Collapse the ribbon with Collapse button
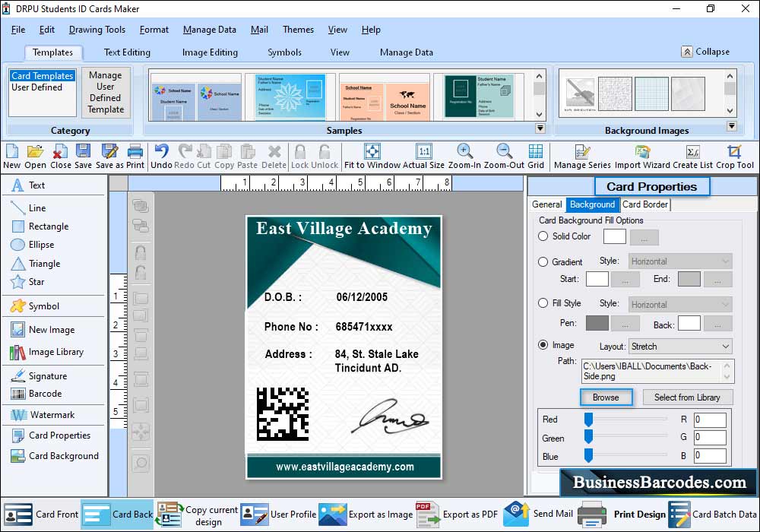 (x=705, y=52)
